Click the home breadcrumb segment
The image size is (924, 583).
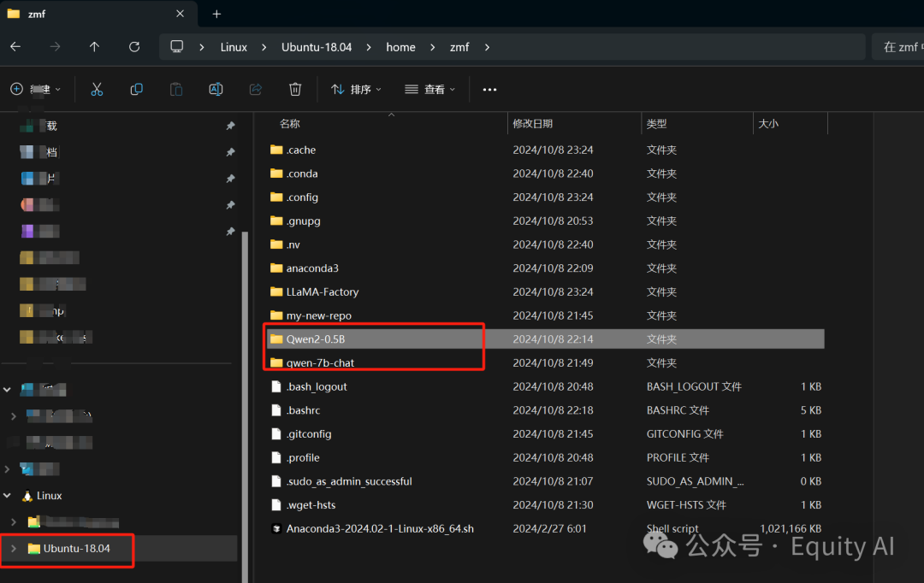point(400,47)
